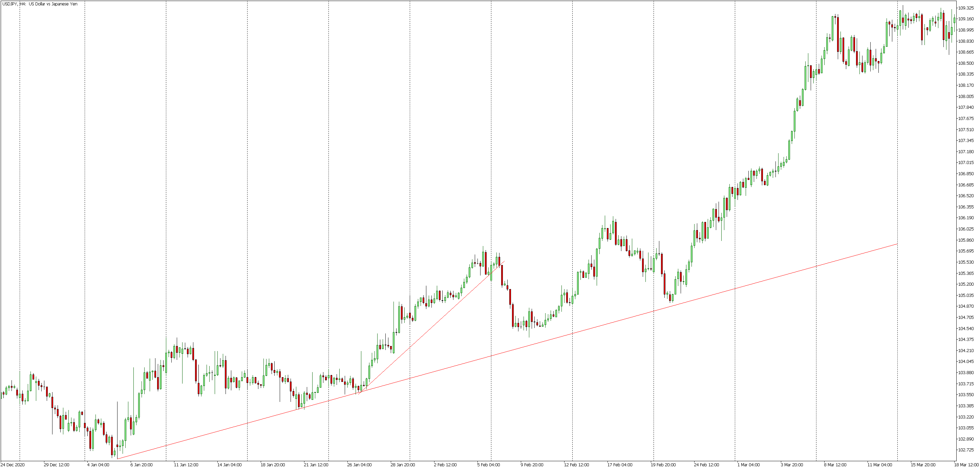Click the 105.200 price scale label
980x469 pixels.
coord(966,284)
